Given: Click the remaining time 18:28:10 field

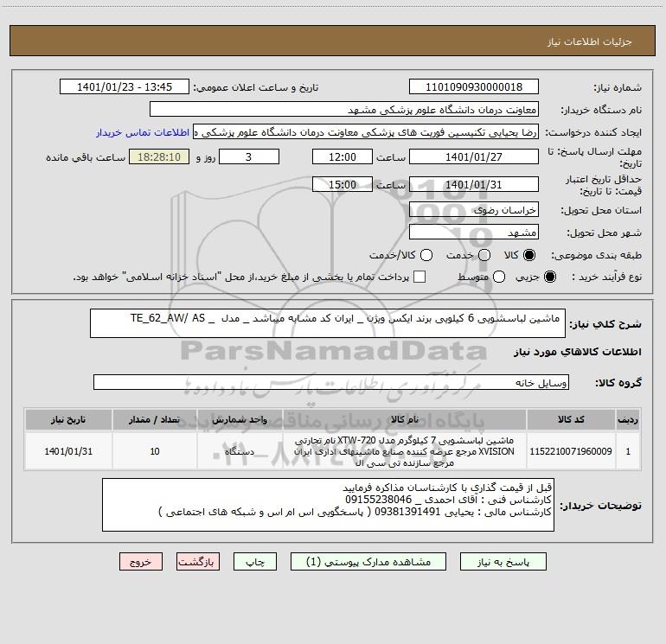Looking at the screenshot, I should (x=159, y=156).
